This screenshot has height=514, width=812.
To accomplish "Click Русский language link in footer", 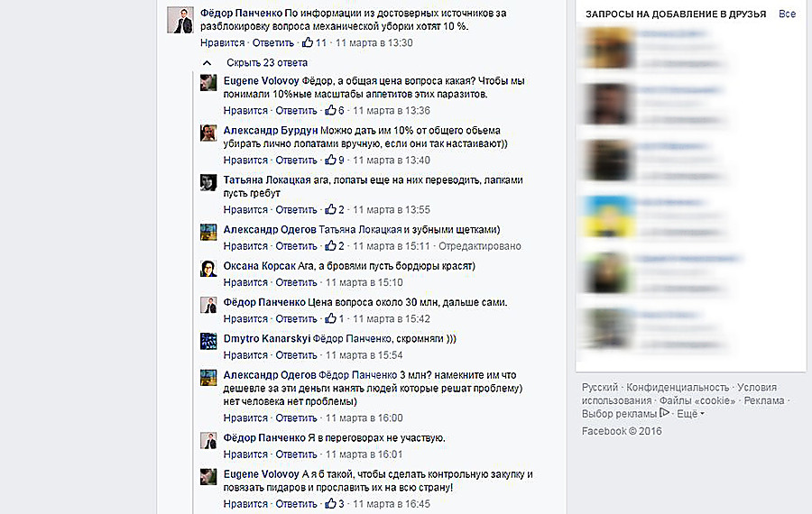I will (x=600, y=387).
